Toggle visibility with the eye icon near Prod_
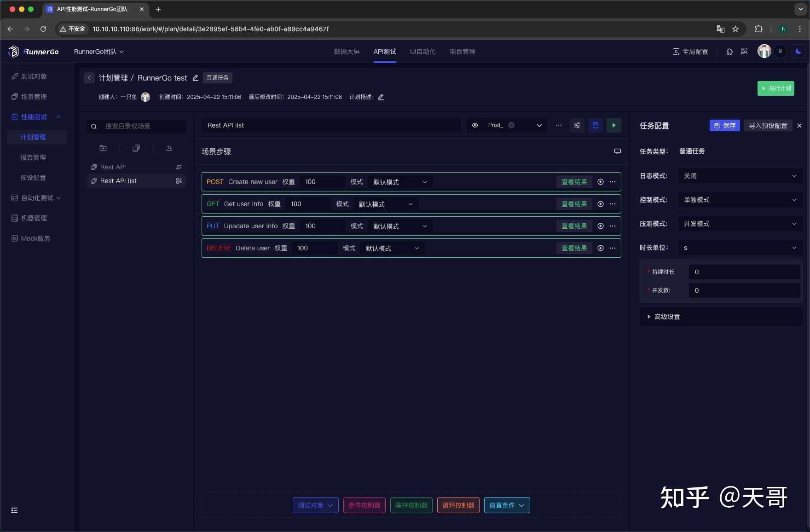 point(474,125)
